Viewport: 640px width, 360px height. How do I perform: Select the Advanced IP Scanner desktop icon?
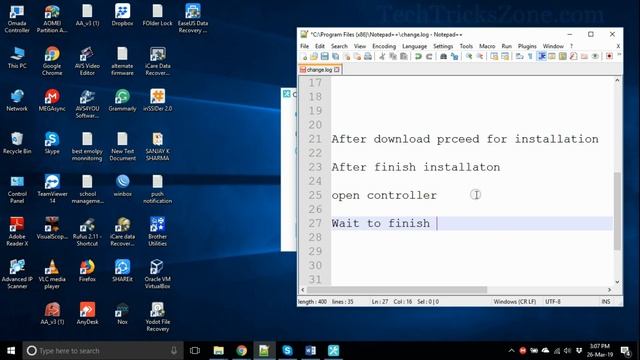pos(17,274)
